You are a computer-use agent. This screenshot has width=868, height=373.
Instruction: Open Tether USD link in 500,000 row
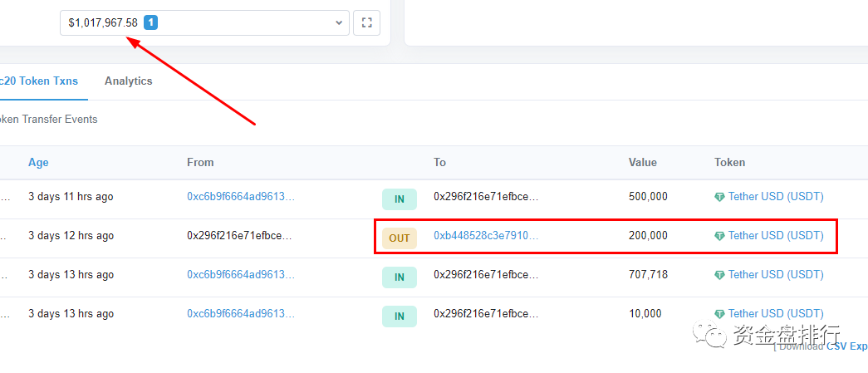(776, 196)
